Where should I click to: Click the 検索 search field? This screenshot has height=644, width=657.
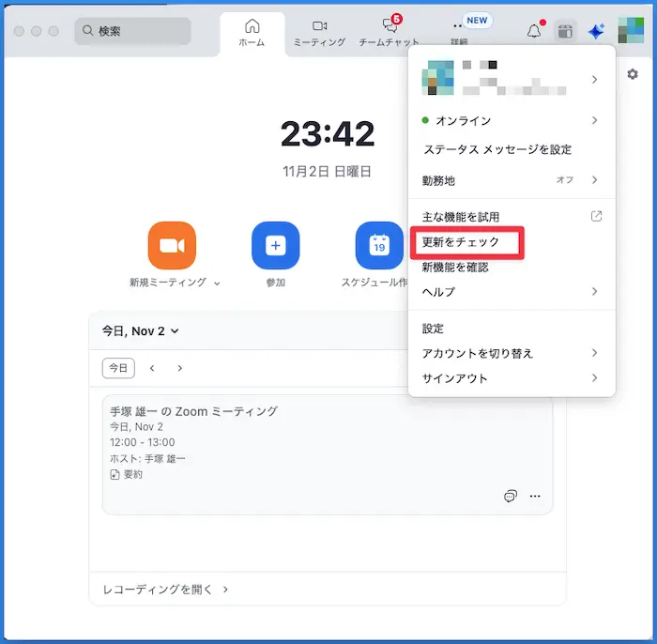click(133, 31)
